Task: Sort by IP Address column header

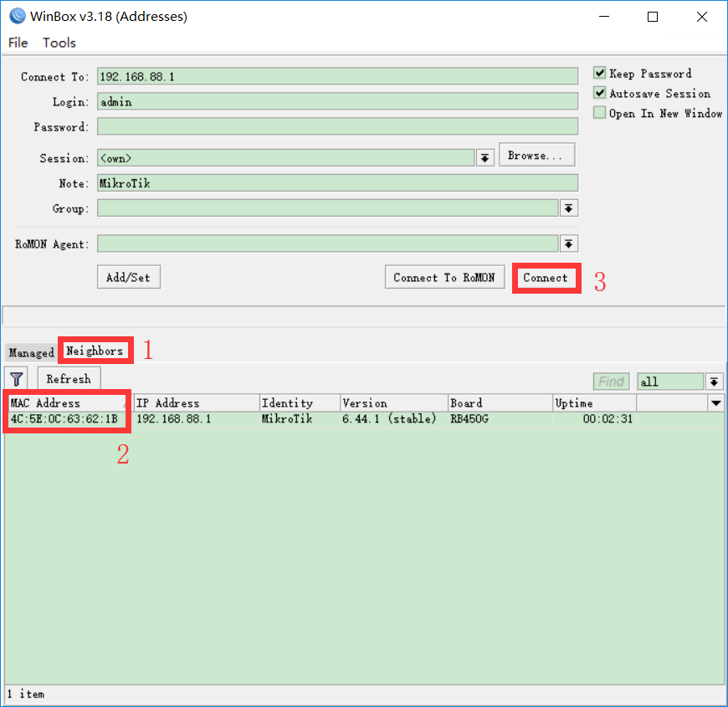Action: 197,403
